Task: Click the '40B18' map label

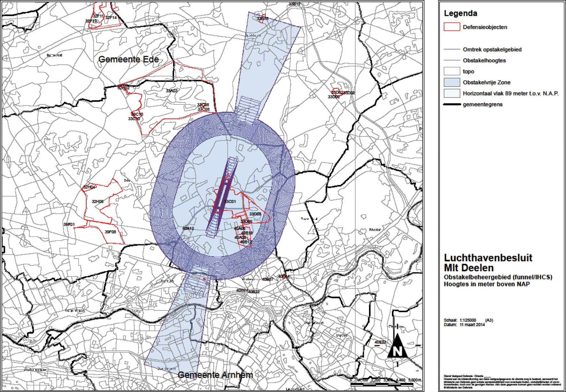Action: click(247, 233)
